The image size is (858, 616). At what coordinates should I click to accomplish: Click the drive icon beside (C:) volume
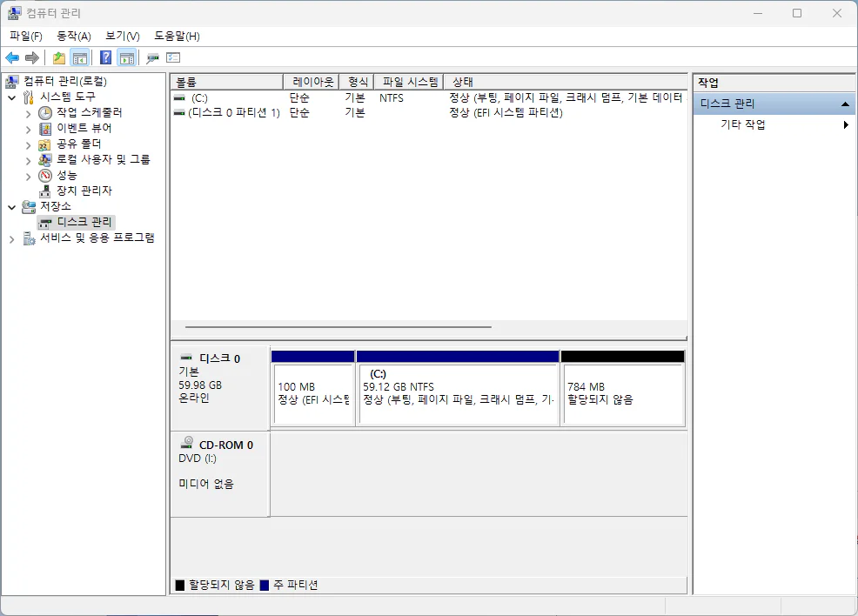tap(179, 98)
